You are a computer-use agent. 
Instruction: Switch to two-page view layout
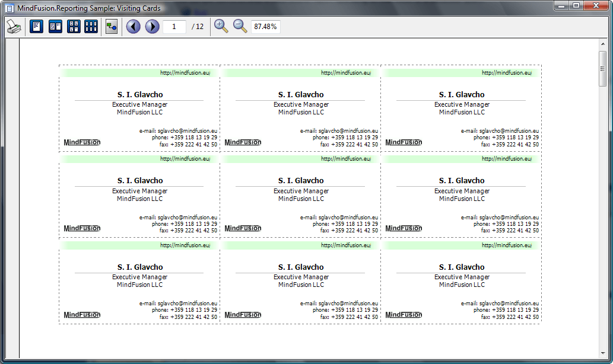(x=55, y=27)
